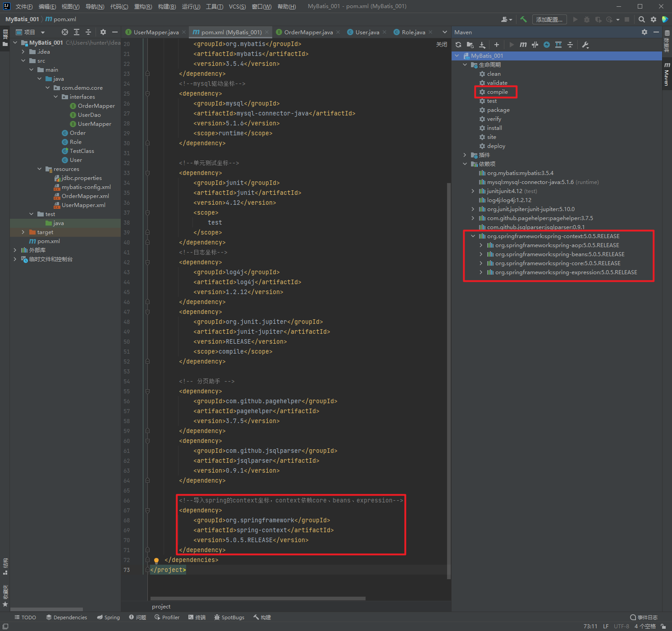Toggle Show Dependencies diagram icon in Maven
This screenshot has height=631, width=672.
coord(558,45)
